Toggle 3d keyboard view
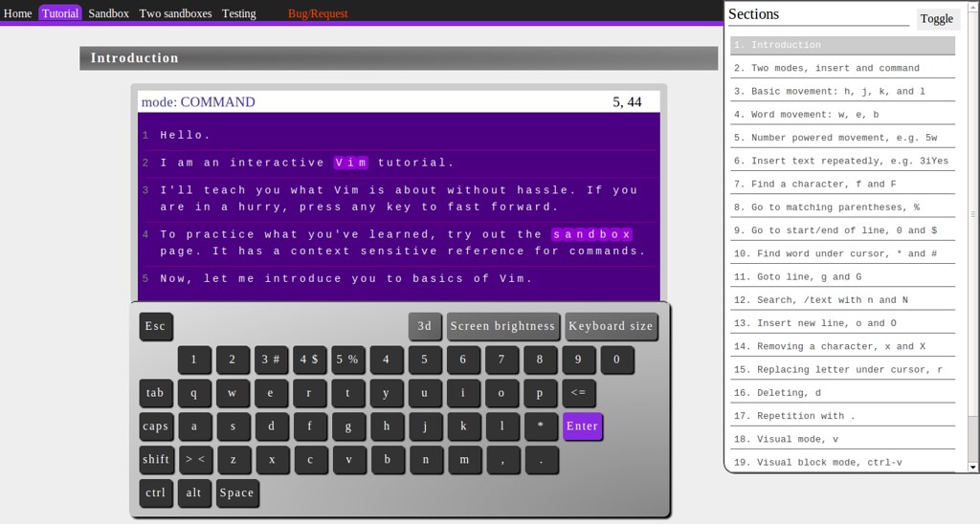This screenshot has width=980, height=524. [x=425, y=326]
